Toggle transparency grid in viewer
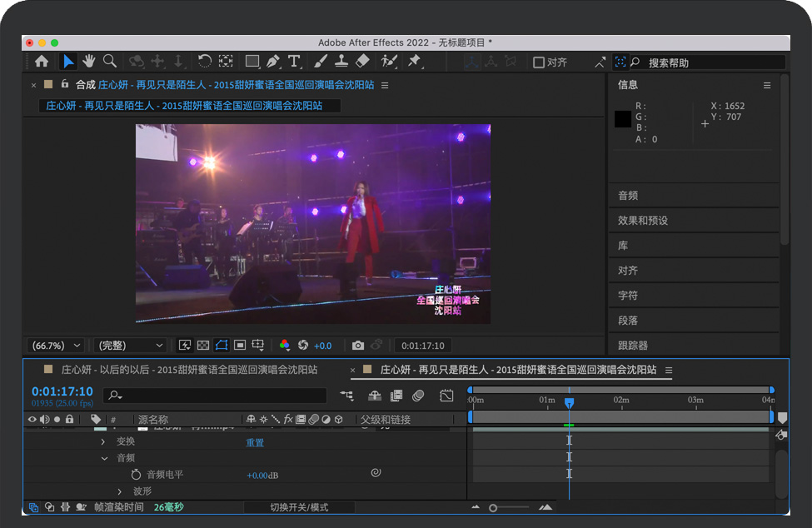This screenshot has height=528, width=812. tap(202, 346)
